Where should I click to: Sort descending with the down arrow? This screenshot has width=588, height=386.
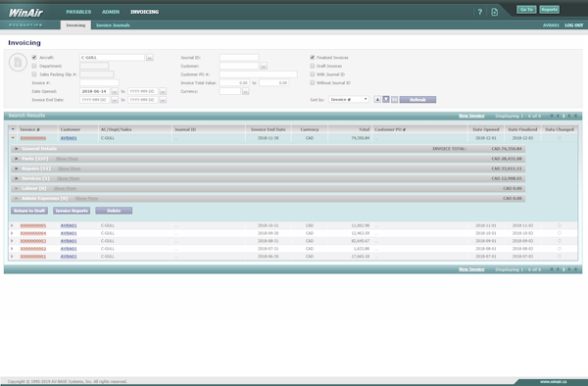point(386,99)
